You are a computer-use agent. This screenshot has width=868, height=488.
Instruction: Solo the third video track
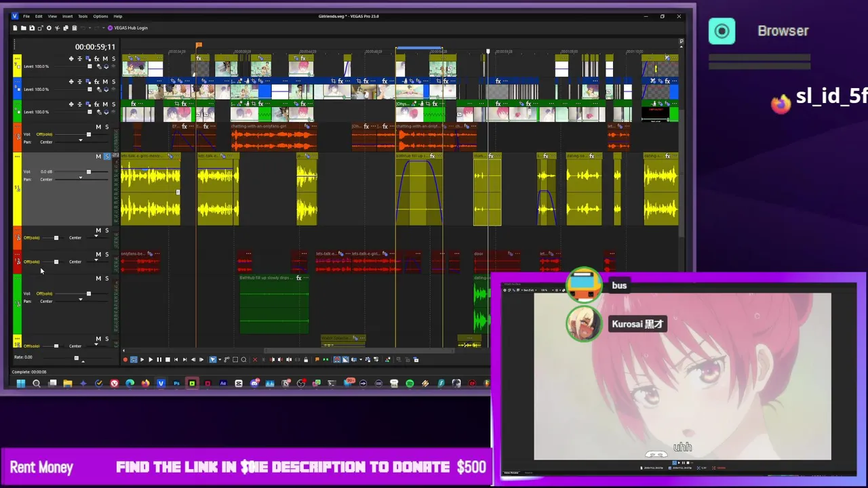point(113,104)
